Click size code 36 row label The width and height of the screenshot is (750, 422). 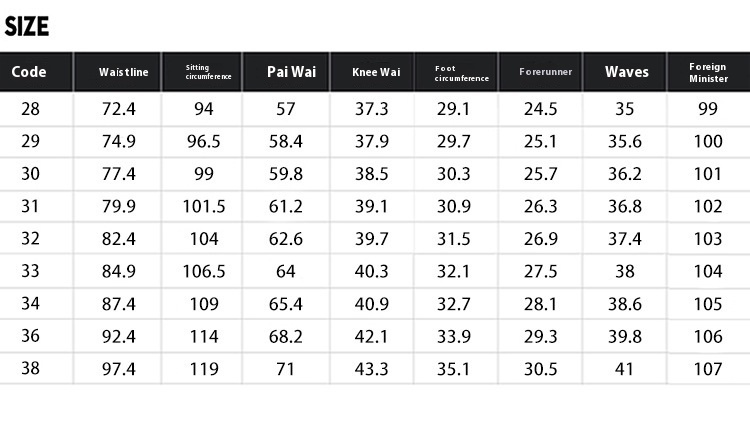(30, 336)
